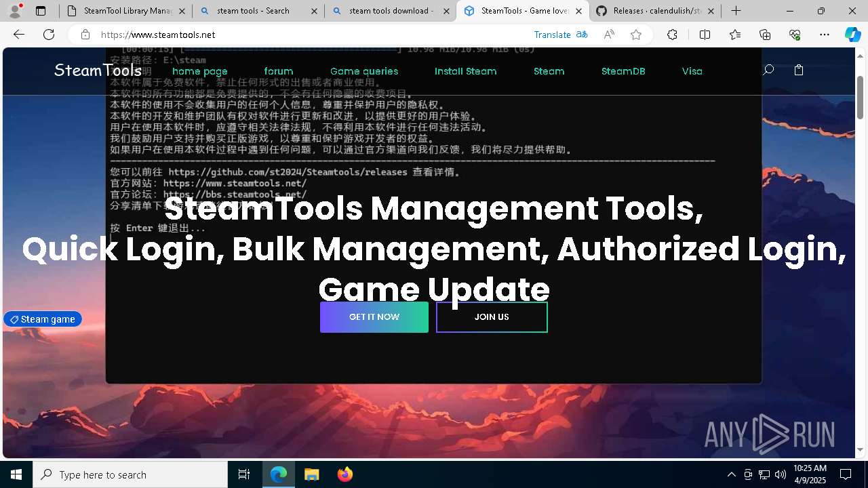Open browser Extensions menu
This screenshot has height=488, width=868.
pos(672,35)
